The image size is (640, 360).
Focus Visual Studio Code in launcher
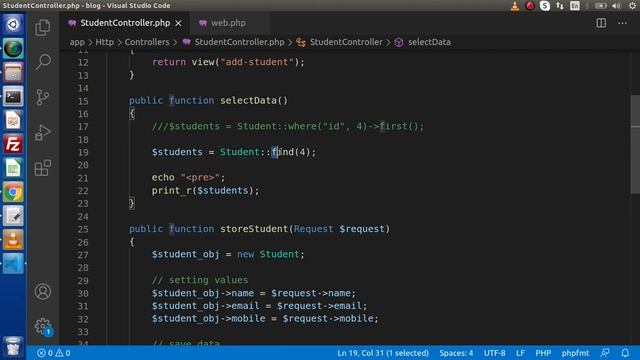(x=13, y=264)
